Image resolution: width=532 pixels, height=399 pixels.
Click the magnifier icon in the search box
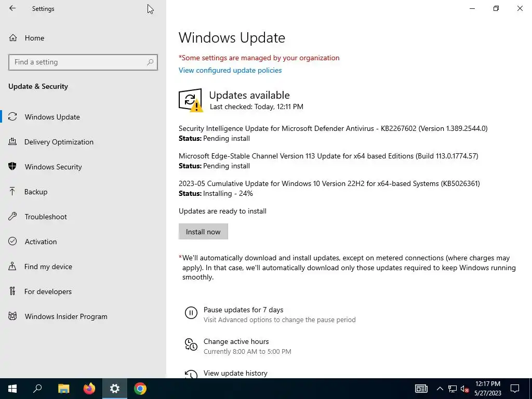tap(150, 62)
